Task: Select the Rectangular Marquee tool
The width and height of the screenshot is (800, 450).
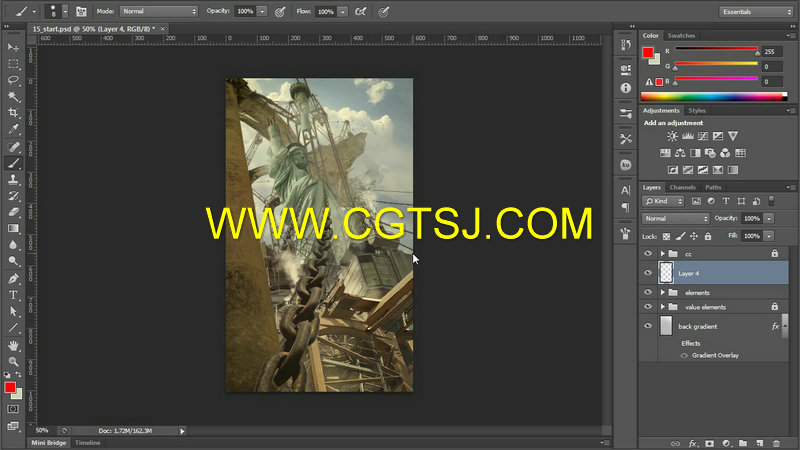Action: tap(13, 64)
